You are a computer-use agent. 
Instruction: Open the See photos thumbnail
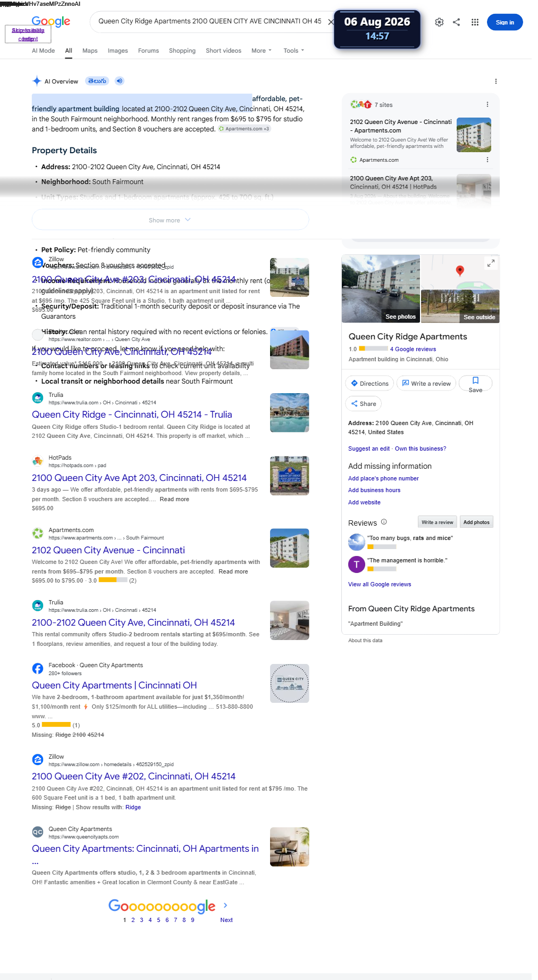[x=381, y=288]
